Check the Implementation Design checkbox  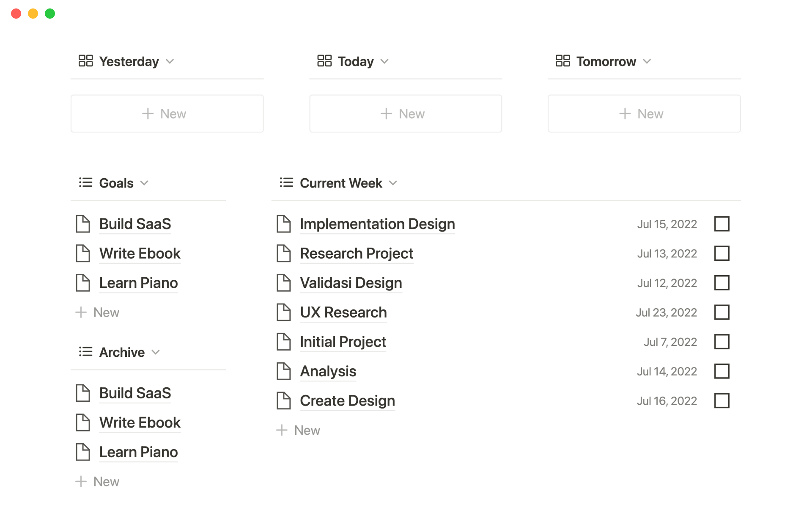point(721,224)
